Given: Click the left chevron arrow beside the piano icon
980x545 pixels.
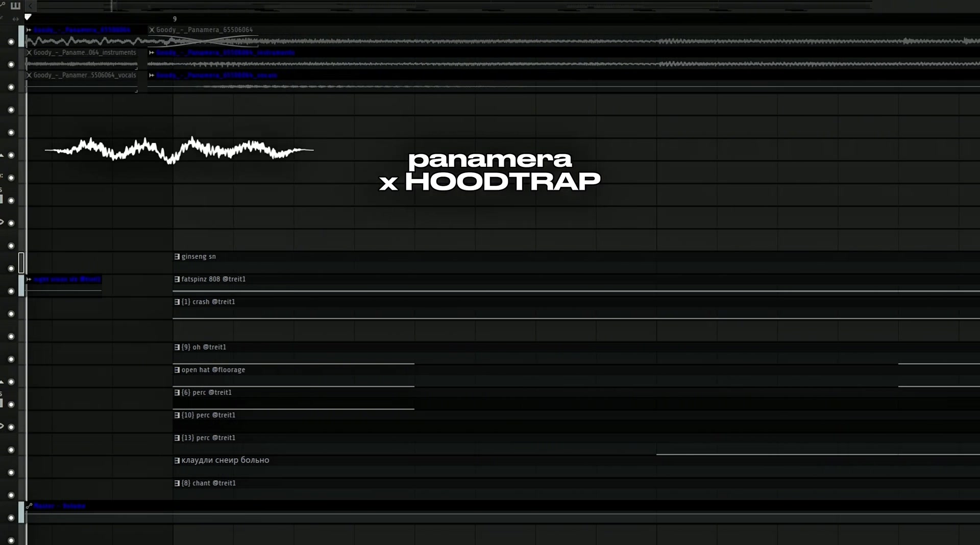Looking at the screenshot, I should 30,6.
